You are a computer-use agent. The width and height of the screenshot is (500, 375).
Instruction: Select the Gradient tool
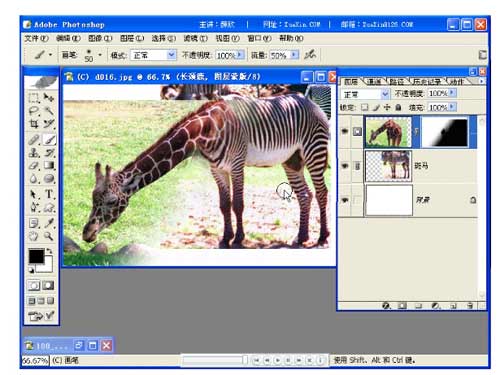point(49,166)
